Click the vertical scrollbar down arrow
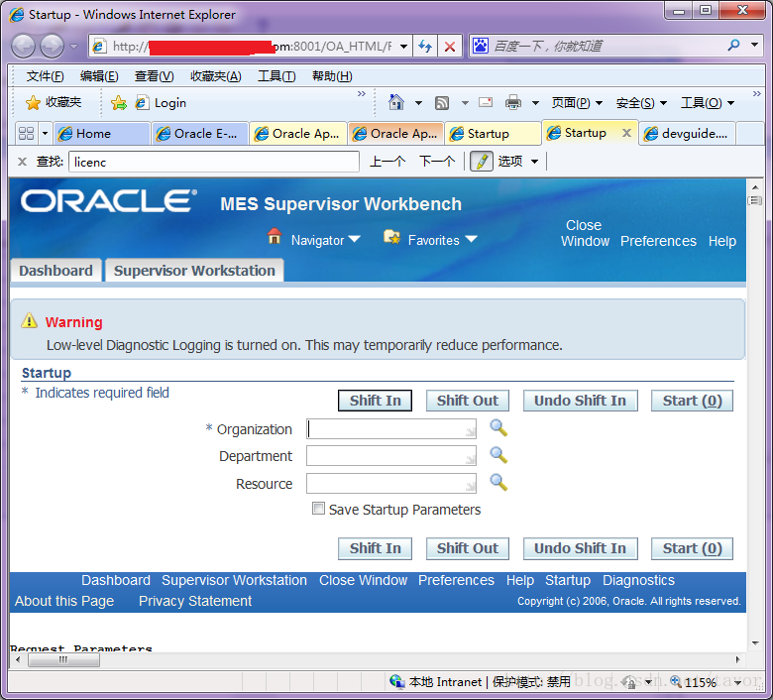Screen dimensions: 773x700 coord(755,642)
